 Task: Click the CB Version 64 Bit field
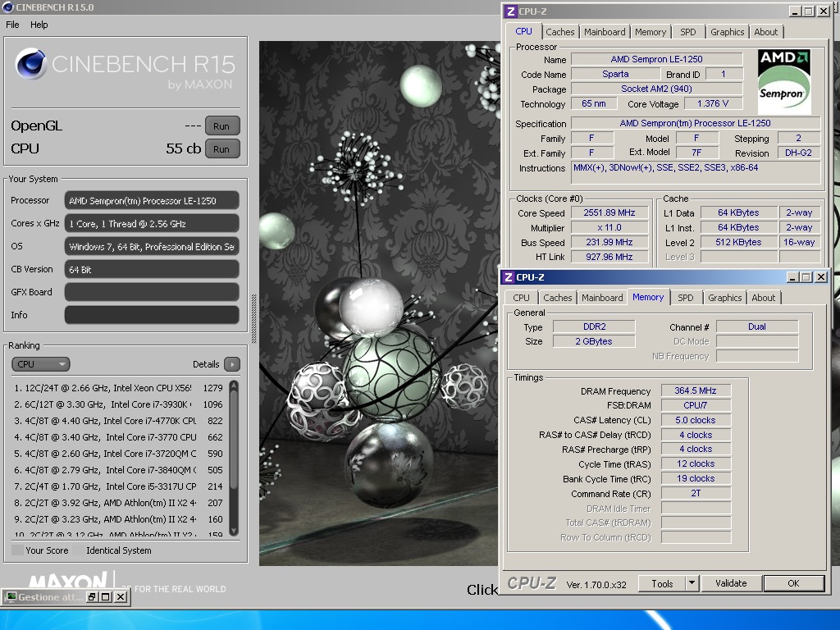pos(152,269)
